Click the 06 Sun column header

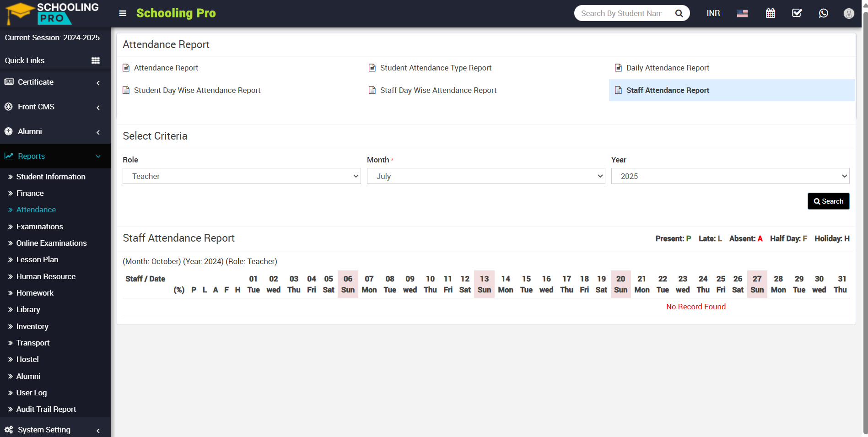click(x=348, y=284)
